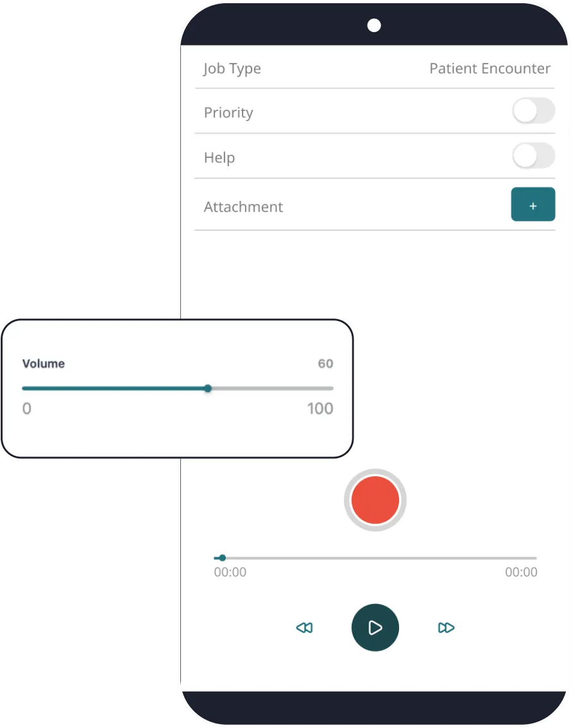This screenshot has width=571, height=728.
Task: Click the Volume slider handle
Action: click(x=208, y=388)
